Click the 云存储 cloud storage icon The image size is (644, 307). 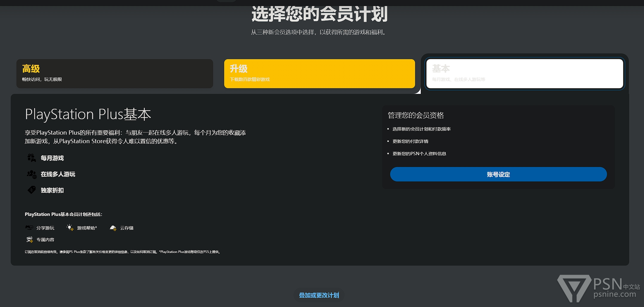click(x=113, y=228)
